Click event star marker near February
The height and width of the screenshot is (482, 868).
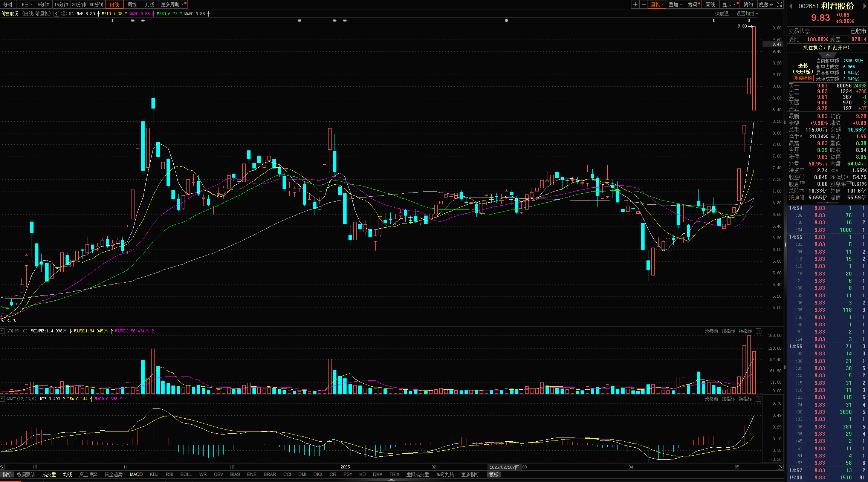(x=506, y=21)
